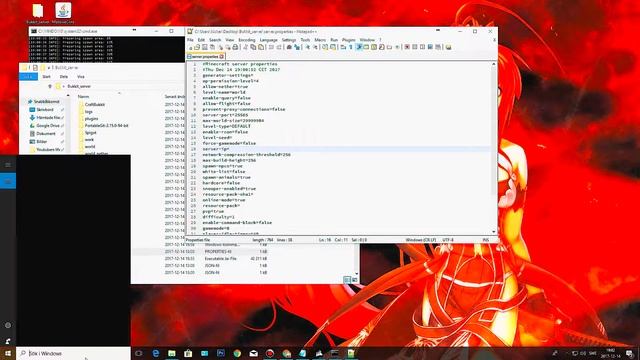Image resolution: width=640 pixels, height=360 pixels.
Task: Open the Start ribbon tab in Explorer
Action: pos(47,77)
